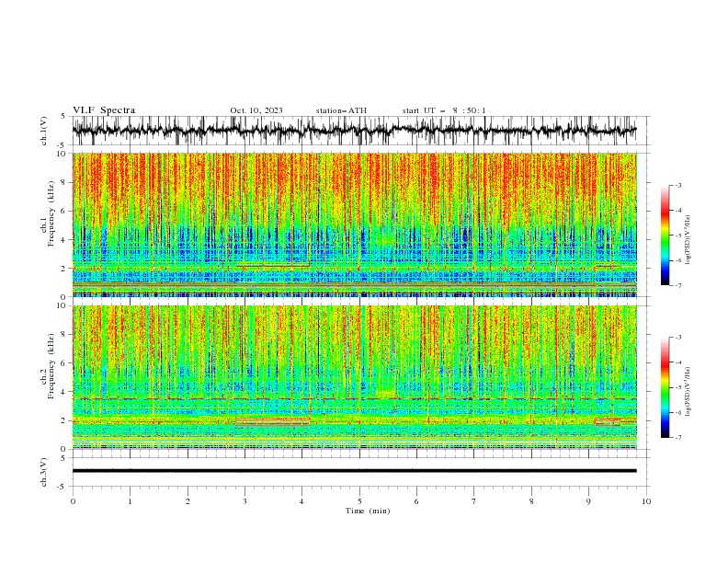Click the ch.2 spectrogram color scale bar
Viewport: 728px width, 563px height.
pos(665,387)
